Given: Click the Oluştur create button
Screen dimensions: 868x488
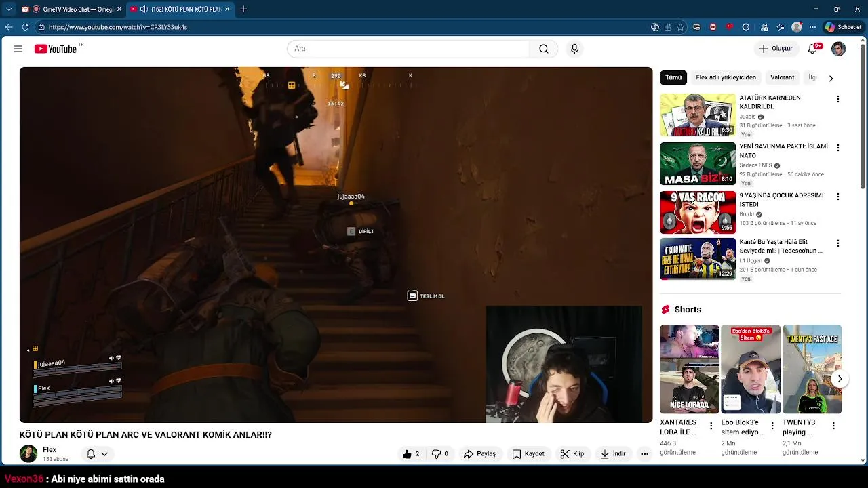Looking at the screenshot, I should [775, 49].
